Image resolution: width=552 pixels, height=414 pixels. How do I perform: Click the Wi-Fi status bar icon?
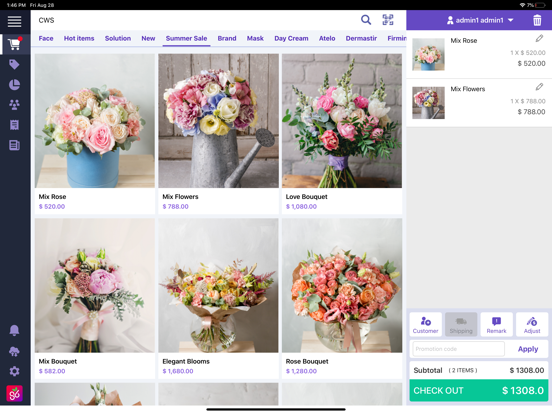coord(522,5)
